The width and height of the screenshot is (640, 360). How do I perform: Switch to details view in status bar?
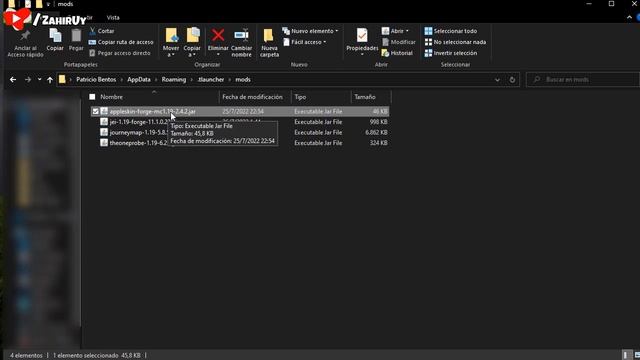tap(627, 356)
